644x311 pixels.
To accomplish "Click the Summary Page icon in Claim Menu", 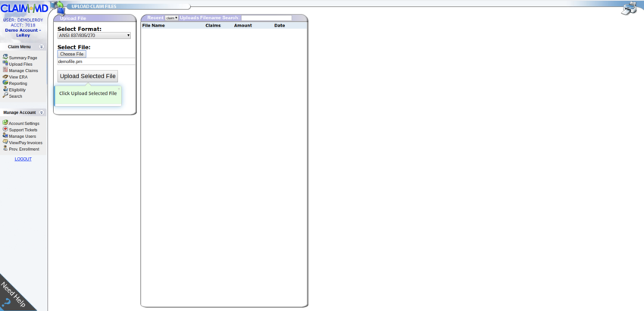I will click(x=5, y=57).
